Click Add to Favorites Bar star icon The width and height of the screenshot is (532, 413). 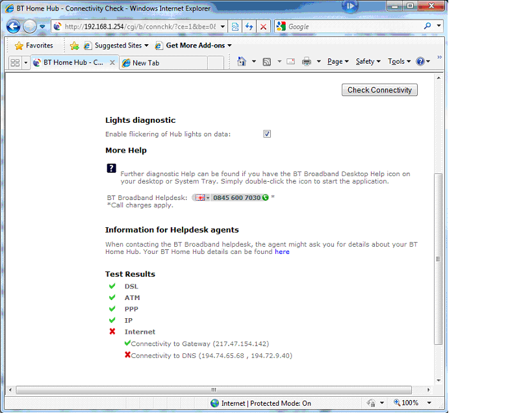coord(74,45)
